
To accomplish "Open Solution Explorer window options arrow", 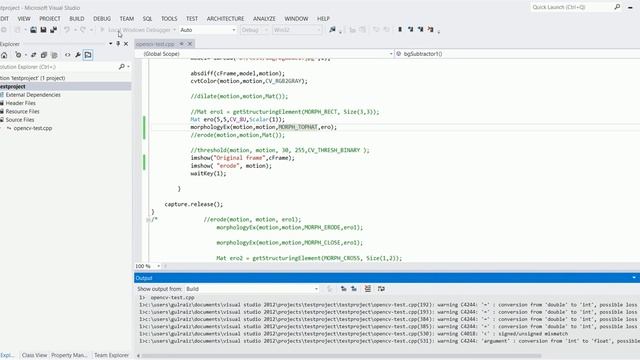I will (111, 44).
